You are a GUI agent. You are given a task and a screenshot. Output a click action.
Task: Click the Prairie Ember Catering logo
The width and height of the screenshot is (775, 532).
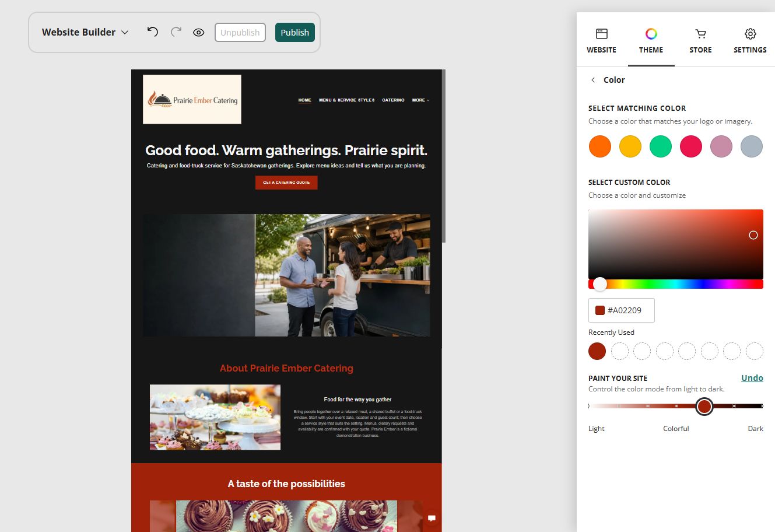[192, 99]
